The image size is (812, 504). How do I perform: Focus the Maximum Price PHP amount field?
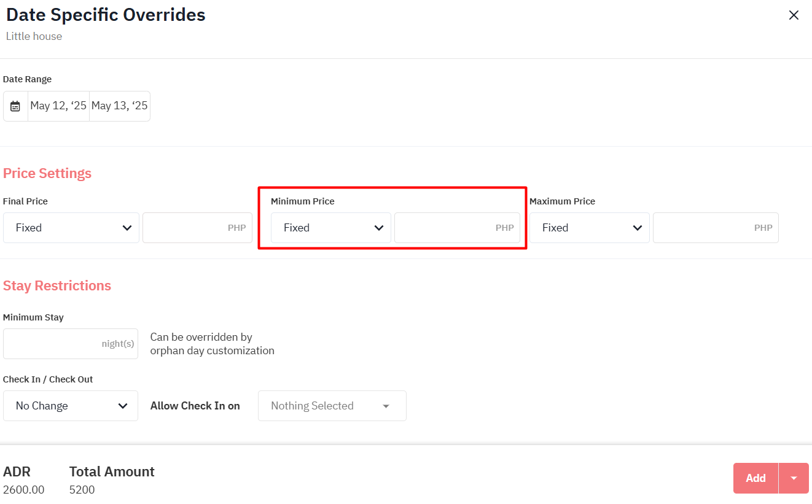pyautogui.click(x=716, y=228)
